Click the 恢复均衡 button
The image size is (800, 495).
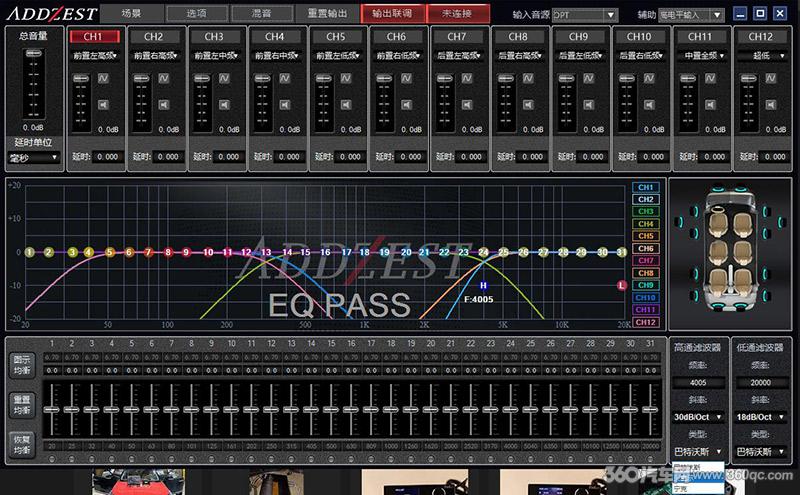(x=22, y=444)
